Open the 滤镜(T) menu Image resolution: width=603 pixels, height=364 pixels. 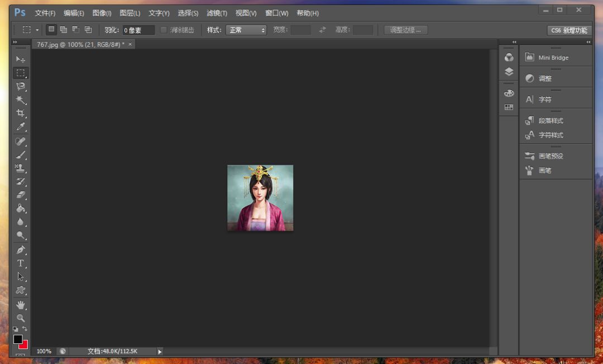pyautogui.click(x=217, y=13)
